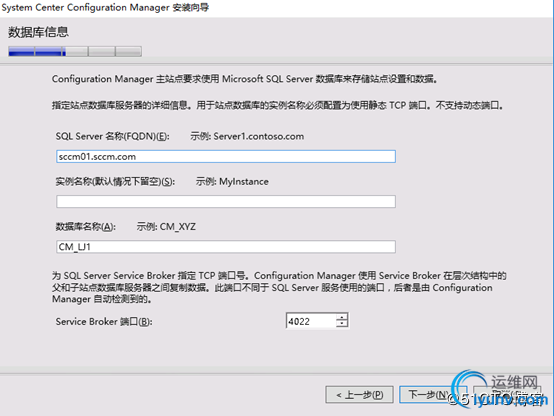This screenshot has height=416, width=554.
Task: Click the setup wizard progress bar
Action: (x=75, y=51)
